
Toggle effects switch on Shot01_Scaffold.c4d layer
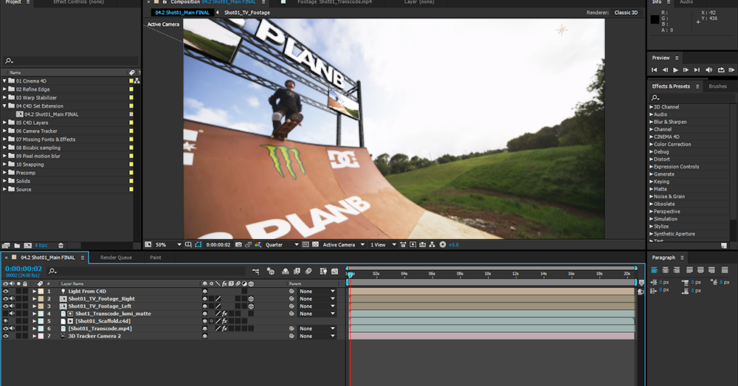click(x=225, y=322)
